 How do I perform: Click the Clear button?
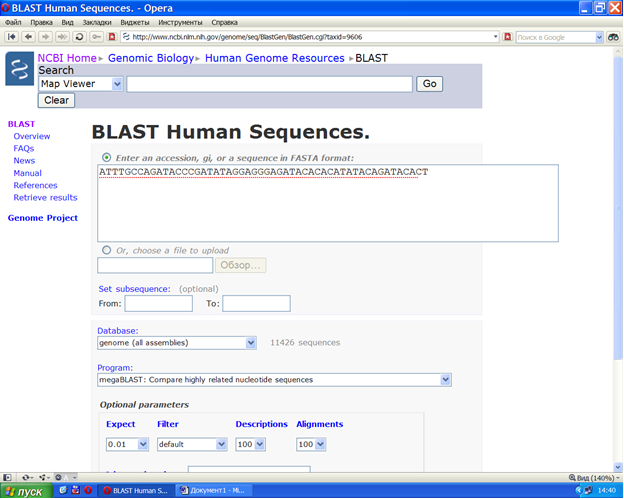[x=56, y=100]
